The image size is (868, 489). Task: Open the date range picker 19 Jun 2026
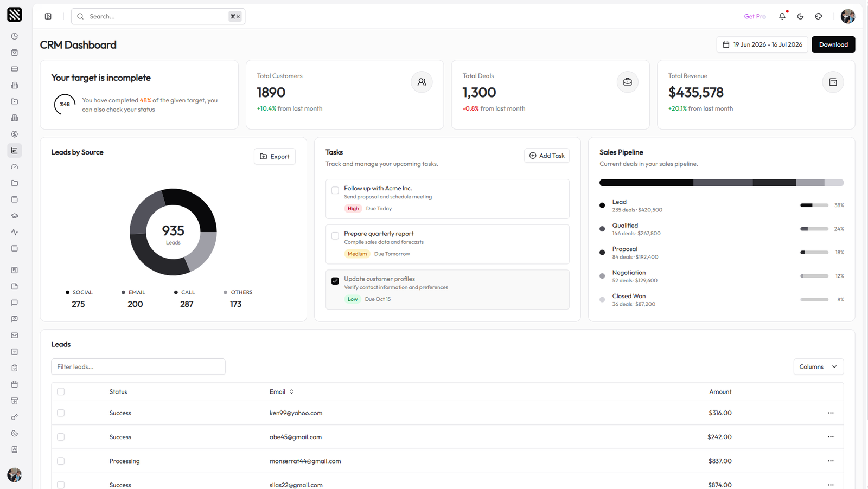(x=762, y=44)
